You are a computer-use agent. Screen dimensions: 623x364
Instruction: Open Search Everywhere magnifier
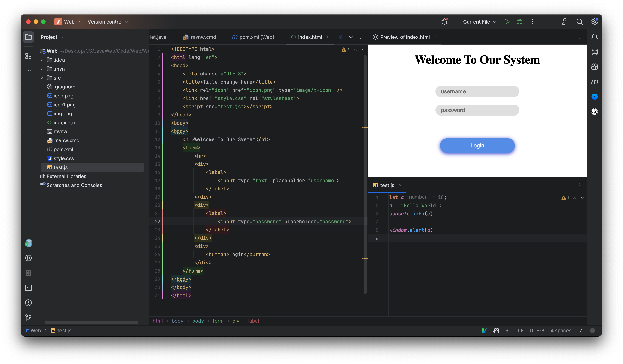(x=580, y=22)
